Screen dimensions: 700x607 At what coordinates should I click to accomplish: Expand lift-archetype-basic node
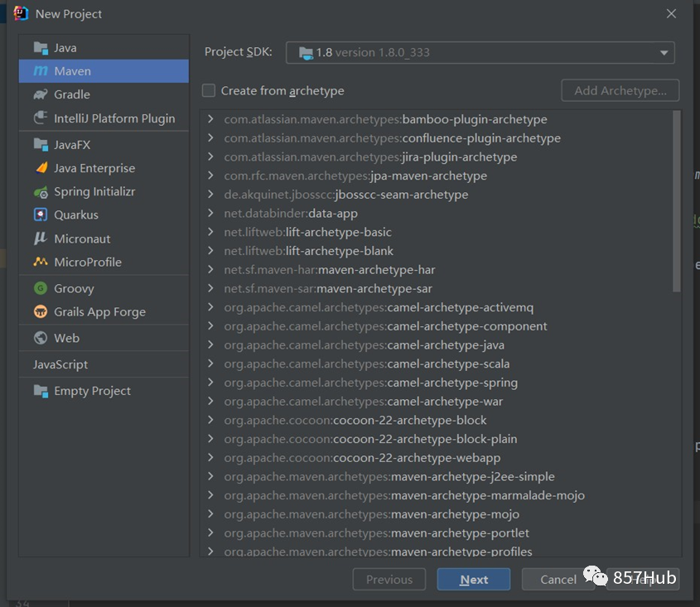210,232
